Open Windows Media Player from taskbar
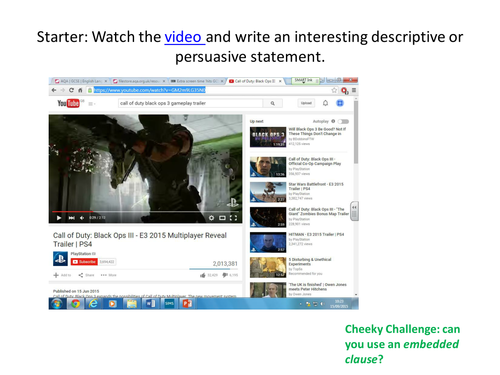500x375 pixels. [112, 304]
